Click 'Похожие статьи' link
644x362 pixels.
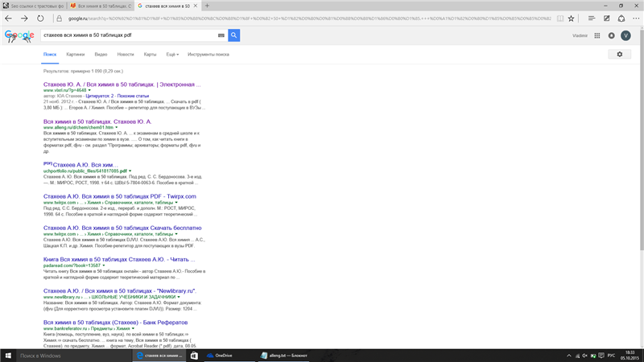click(133, 96)
